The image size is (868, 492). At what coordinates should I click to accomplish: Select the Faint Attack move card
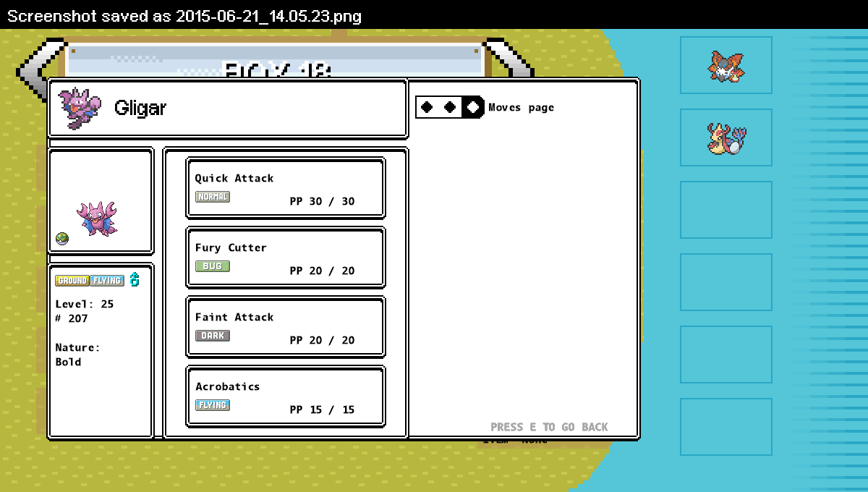pos(286,327)
